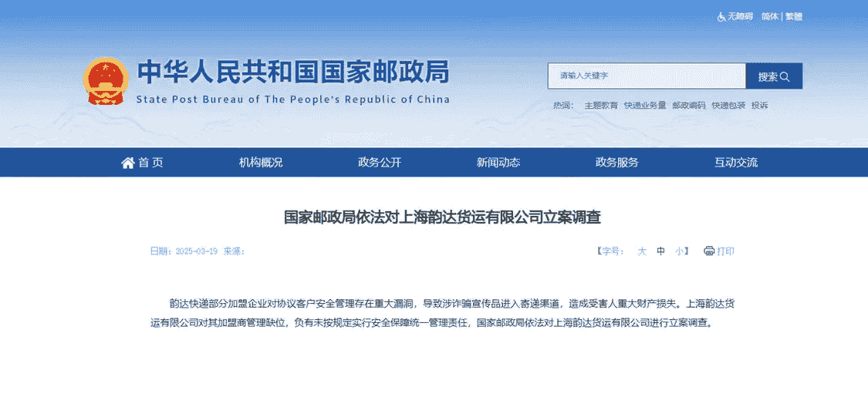Select large font size 大
This screenshot has width=868, height=397.
coord(641,251)
